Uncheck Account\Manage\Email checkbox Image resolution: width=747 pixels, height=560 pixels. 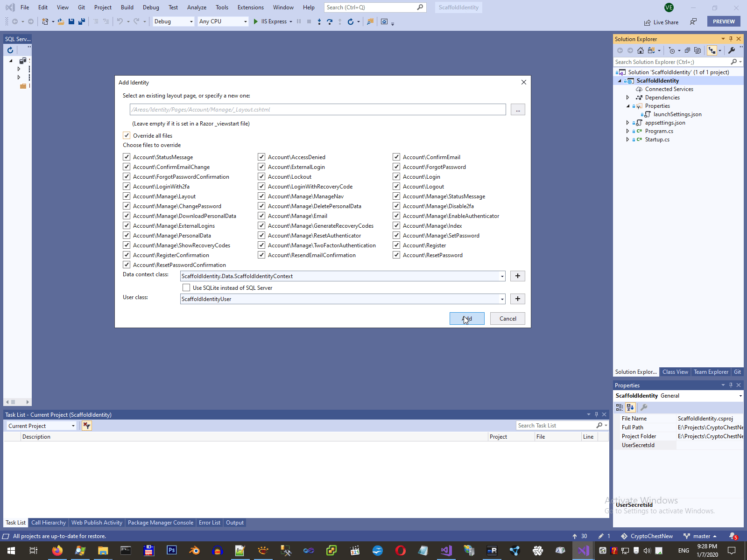tap(261, 216)
